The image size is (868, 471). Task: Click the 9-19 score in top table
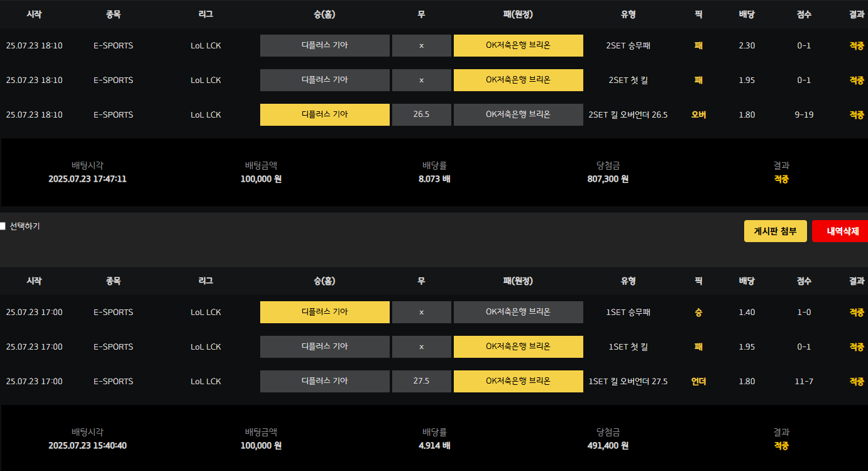click(804, 114)
